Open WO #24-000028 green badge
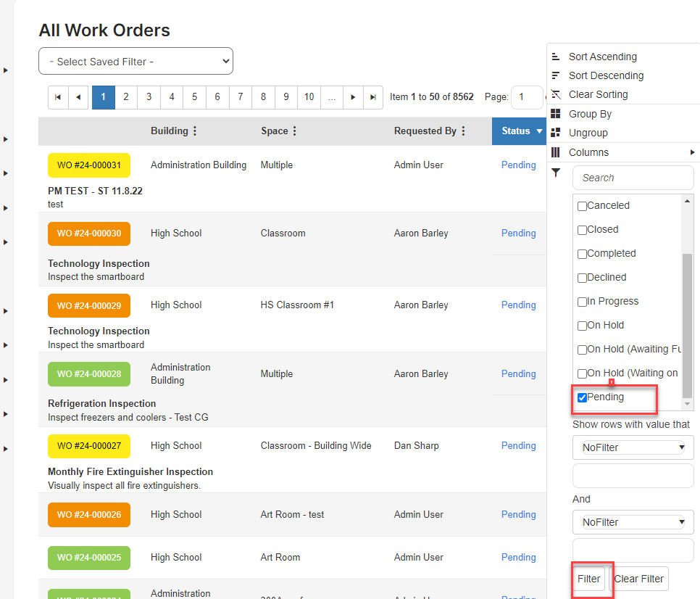Image resolution: width=700 pixels, height=599 pixels. (x=89, y=374)
